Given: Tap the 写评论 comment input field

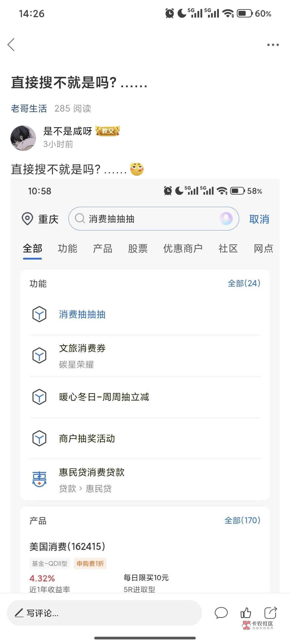Looking at the screenshot, I should [x=104, y=613].
